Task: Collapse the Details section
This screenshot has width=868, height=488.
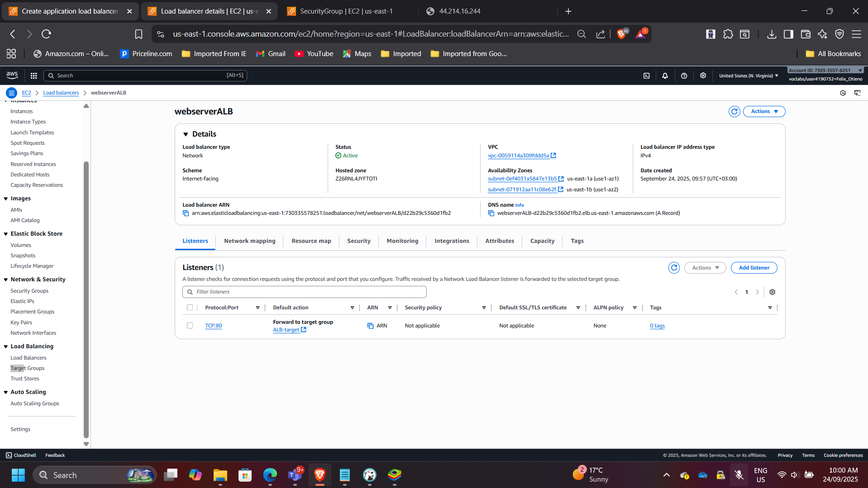Action: click(186, 134)
